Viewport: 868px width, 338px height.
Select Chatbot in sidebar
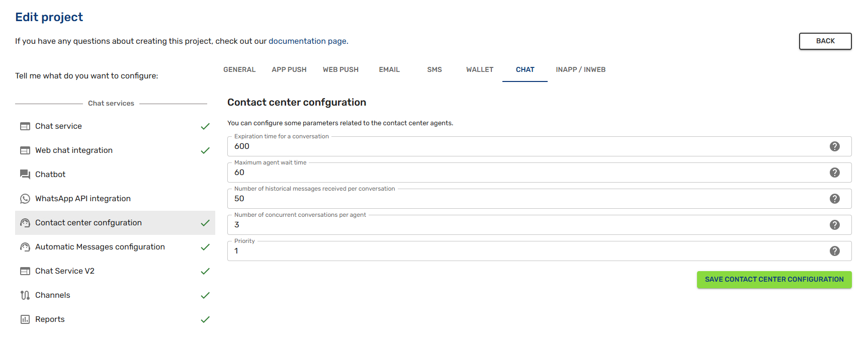click(x=115, y=175)
